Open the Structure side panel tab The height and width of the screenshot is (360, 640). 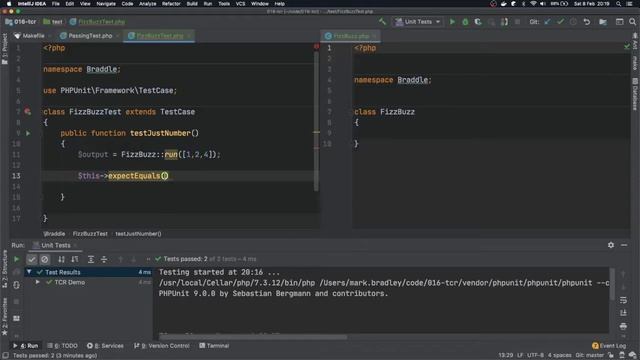coord(4,269)
